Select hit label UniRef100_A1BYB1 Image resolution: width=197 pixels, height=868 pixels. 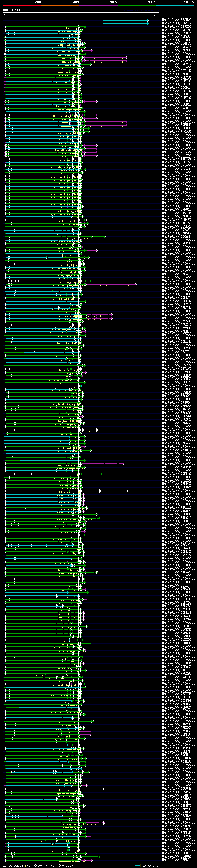click(x=176, y=78)
